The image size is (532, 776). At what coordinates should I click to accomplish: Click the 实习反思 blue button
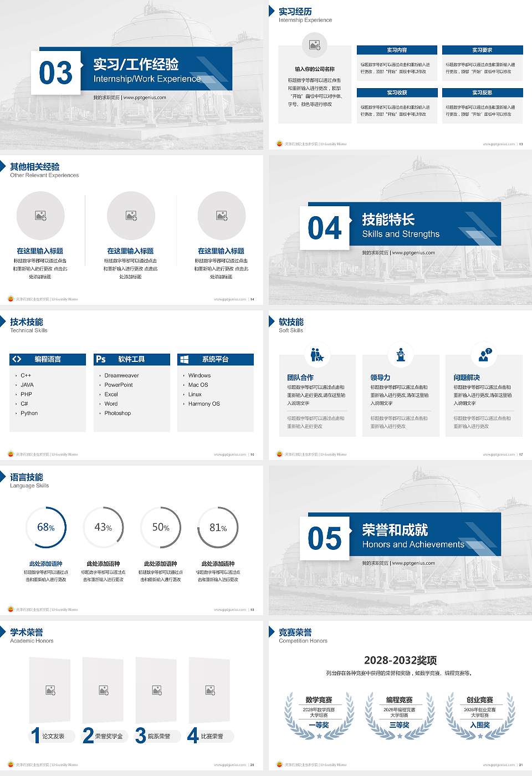482,93
